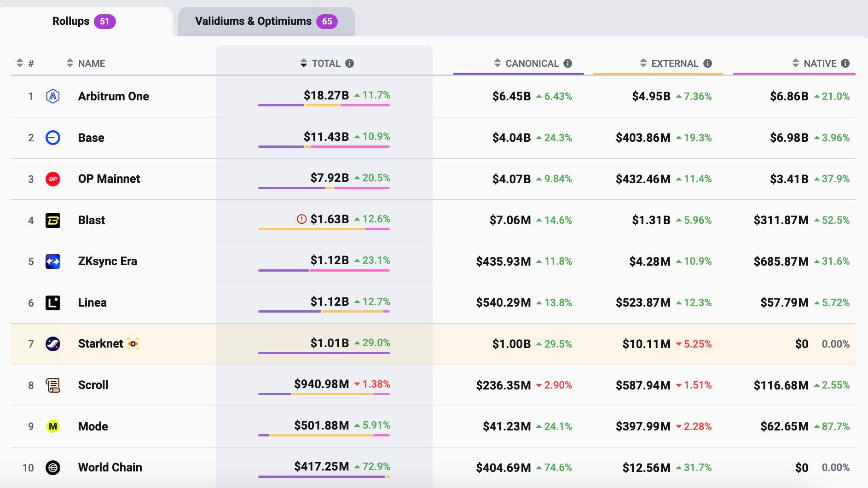Sort the table by the TOTAL column

click(x=303, y=64)
